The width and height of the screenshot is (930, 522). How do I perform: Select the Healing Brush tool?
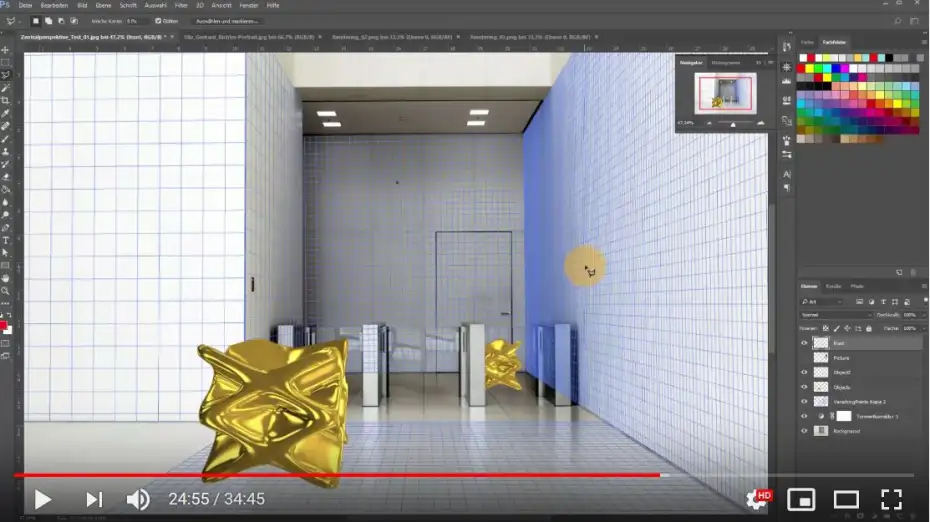coord(5,126)
